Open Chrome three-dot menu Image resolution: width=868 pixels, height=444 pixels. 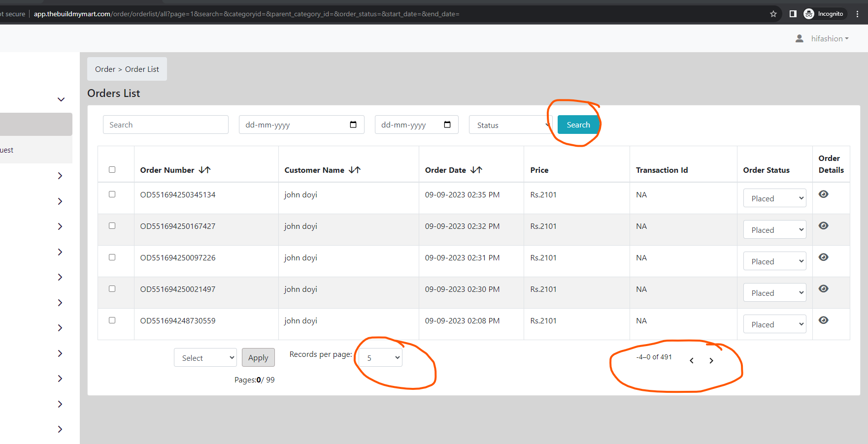858,14
